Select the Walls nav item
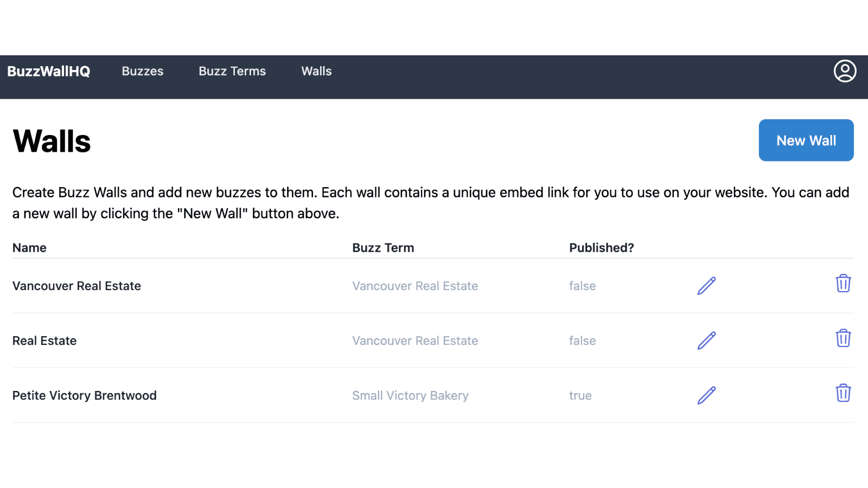 click(x=316, y=71)
